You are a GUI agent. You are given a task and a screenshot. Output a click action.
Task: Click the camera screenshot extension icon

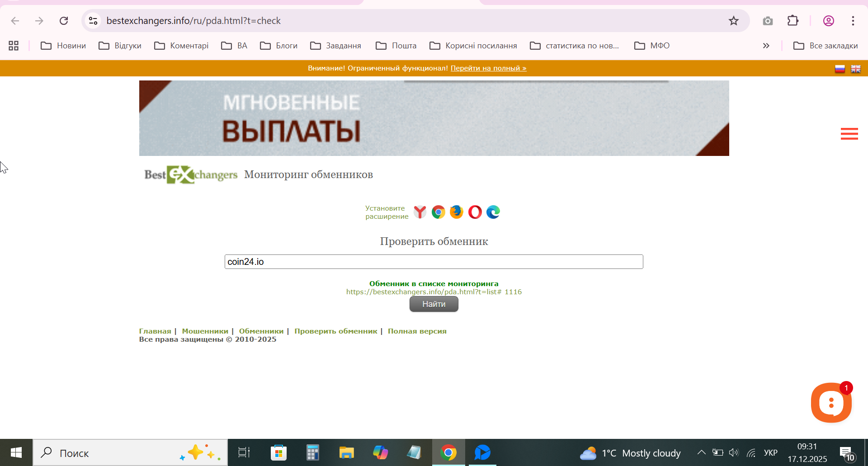pyautogui.click(x=768, y=21)
